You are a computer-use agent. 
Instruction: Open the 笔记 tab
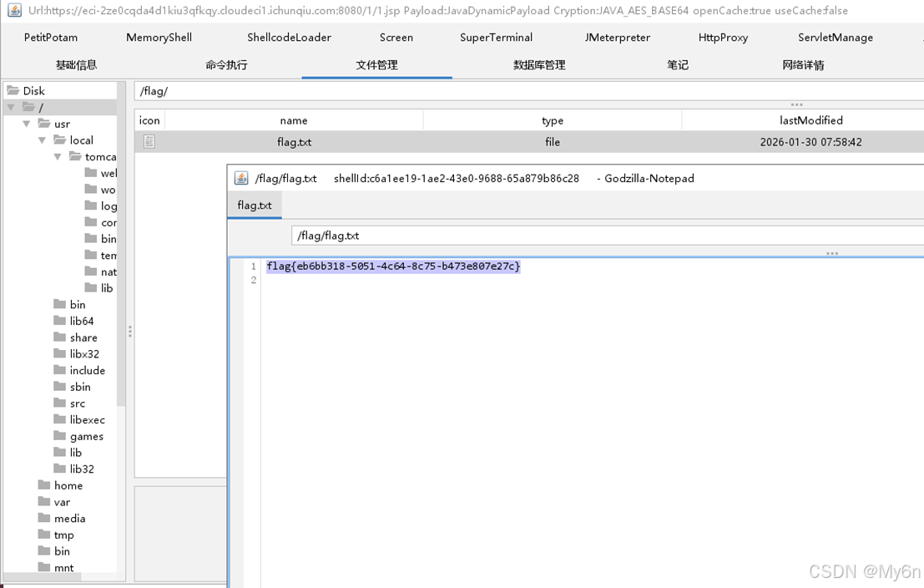678,65
